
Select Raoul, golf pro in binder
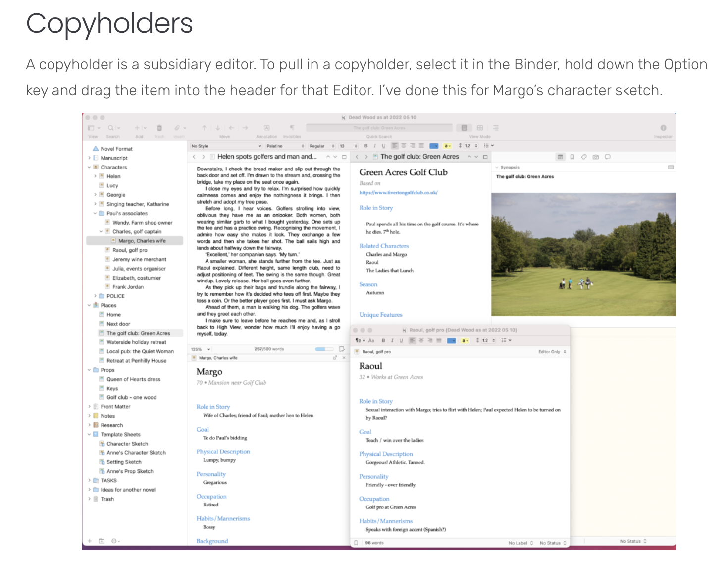click(130, 250)
